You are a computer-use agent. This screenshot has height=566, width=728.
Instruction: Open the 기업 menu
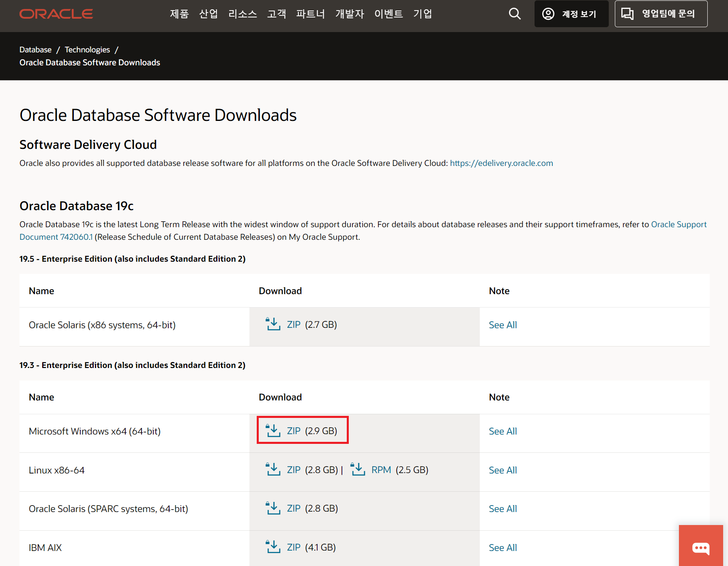click(x=423, y=14)
